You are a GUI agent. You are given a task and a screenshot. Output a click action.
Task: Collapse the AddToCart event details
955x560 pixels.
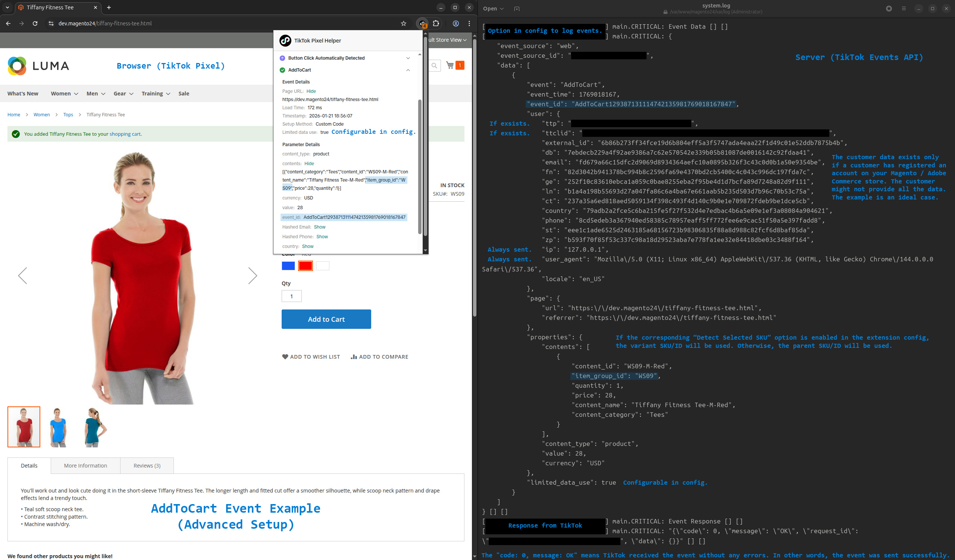tap(408, 70)
